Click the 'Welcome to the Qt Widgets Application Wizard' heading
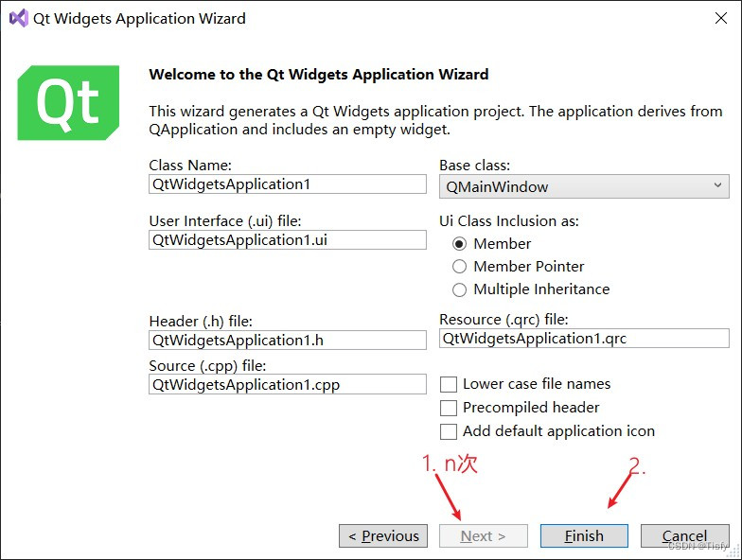Viewport: 742px width, 560px height. click(318, 74)
